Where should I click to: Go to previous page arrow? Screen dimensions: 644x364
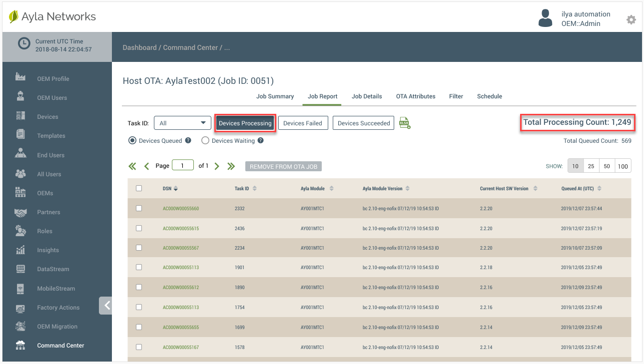(x=147, y=166)
